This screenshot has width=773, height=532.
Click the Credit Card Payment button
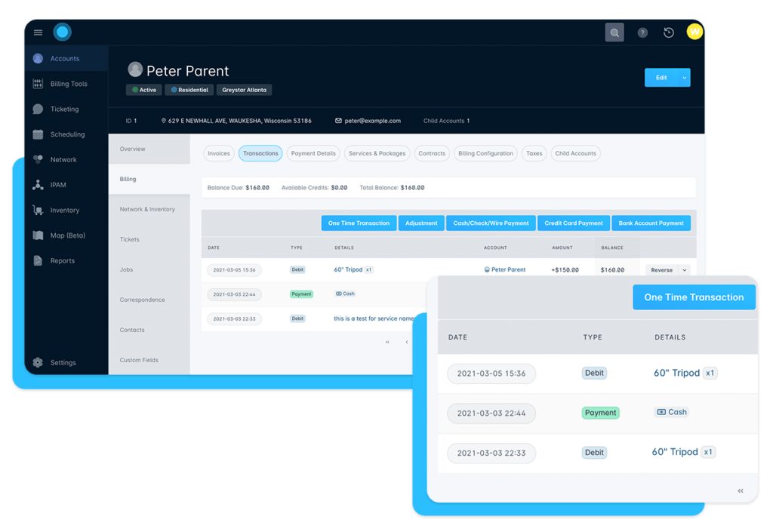pos(574,223)
